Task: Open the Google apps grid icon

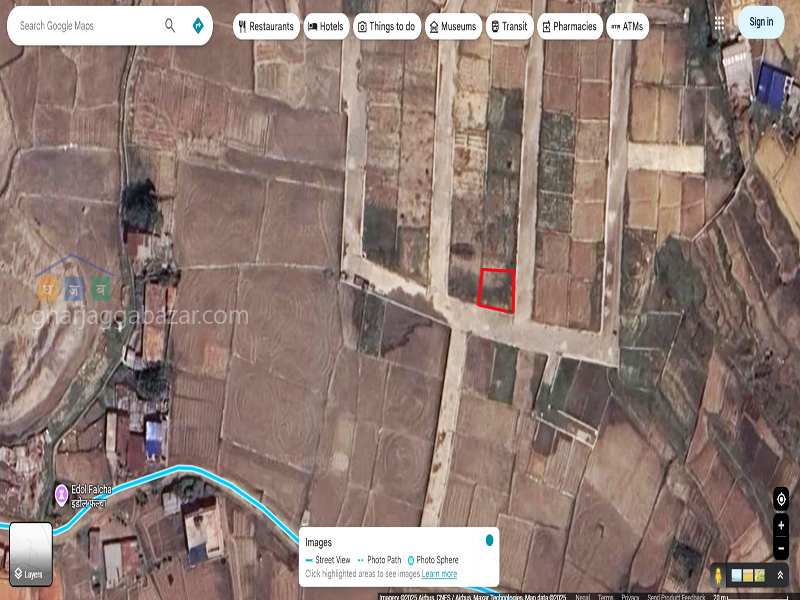Action: click(721, 22)
